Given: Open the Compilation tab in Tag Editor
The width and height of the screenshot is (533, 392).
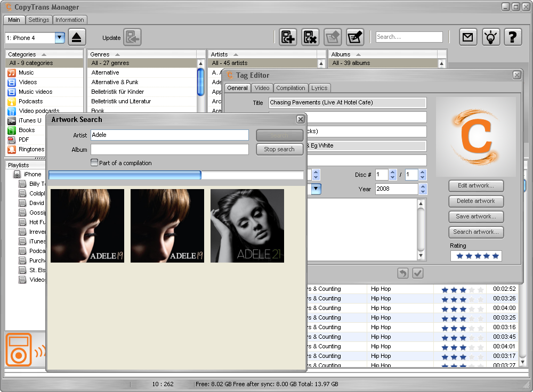Looking at the screenshot, I should tap(290, 88).
